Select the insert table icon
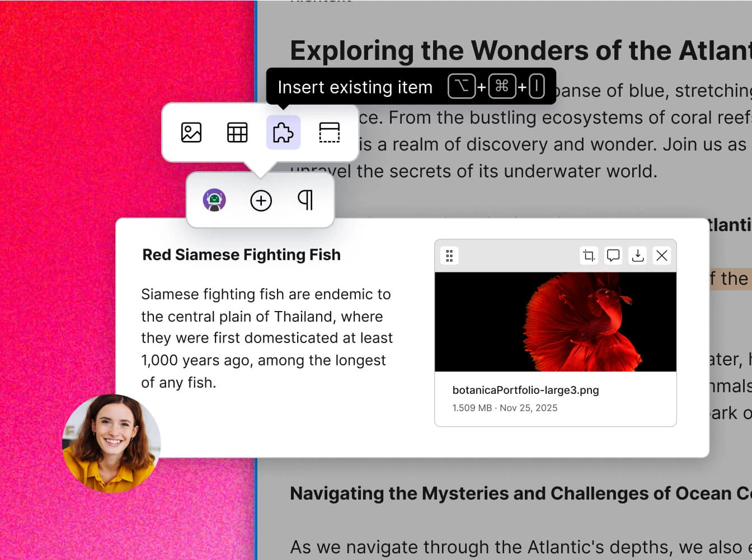 237,133
